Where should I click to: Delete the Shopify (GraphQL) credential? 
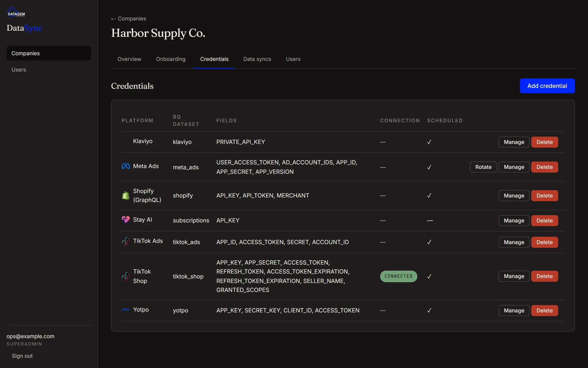(x=545, y=196)
